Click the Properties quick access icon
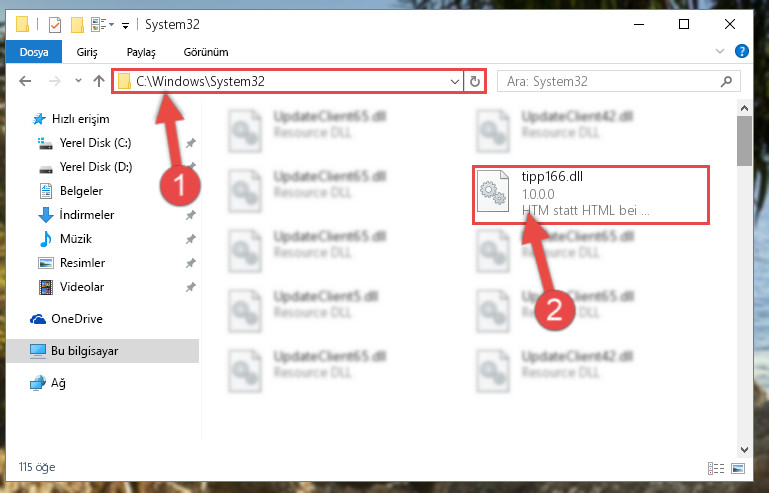This screenshot has height=493, width=769. click(55, 25)
